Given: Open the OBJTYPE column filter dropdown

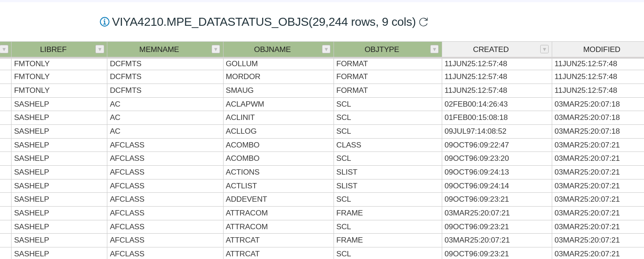Looking at the screenshot, I should [435, 49].
